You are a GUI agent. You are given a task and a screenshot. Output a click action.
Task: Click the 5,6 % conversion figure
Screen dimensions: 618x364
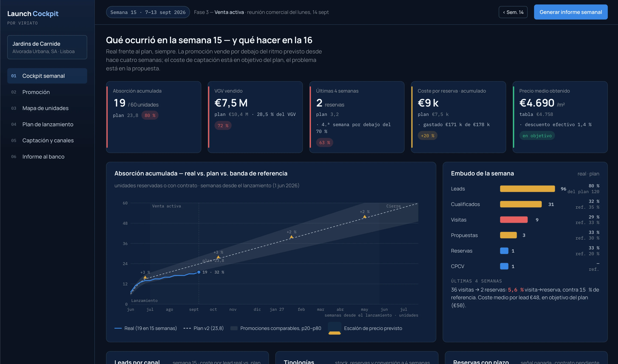(x=516, y=290)
